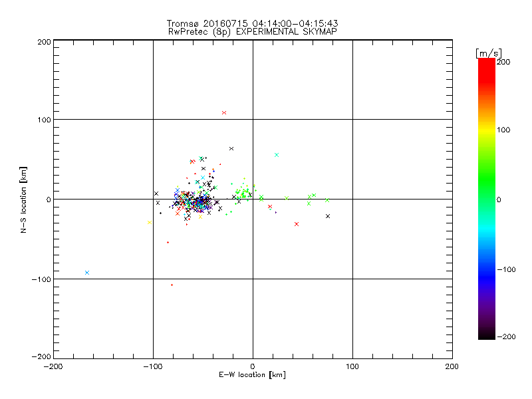532x399 pixels.
Task: Click the yellow band of the colorbar near 100
Action: point(486,130)
